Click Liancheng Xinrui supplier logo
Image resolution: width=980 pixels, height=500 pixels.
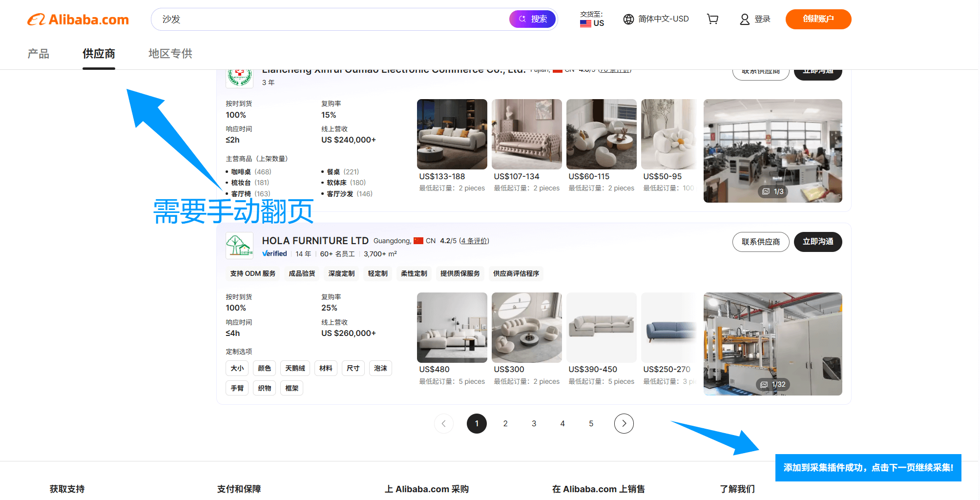pos(239,78)
